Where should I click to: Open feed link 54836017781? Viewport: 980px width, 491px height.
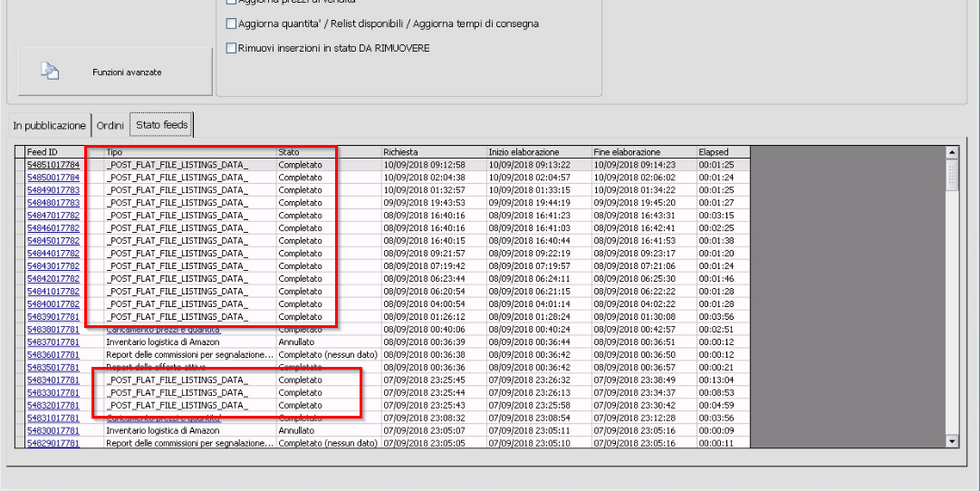click(x=53, y=354)
